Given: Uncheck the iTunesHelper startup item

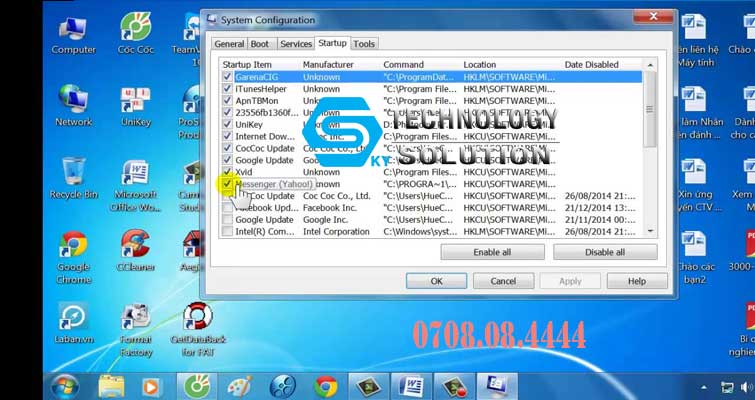Looking at the screenshot, I should [x=227, y=89].
